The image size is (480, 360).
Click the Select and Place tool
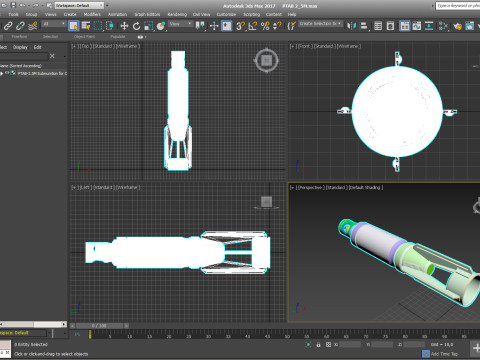161,26
